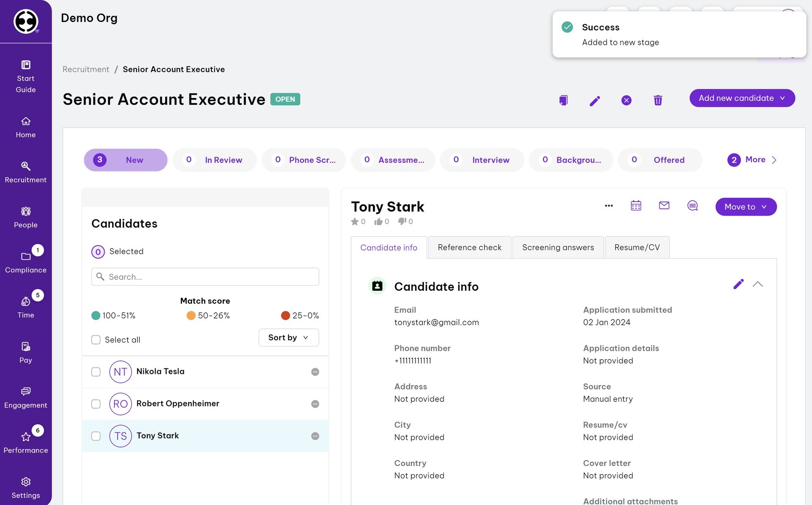812x505 pixels.
Task: Click the three-dots more options icon
Action: [609, 206]
